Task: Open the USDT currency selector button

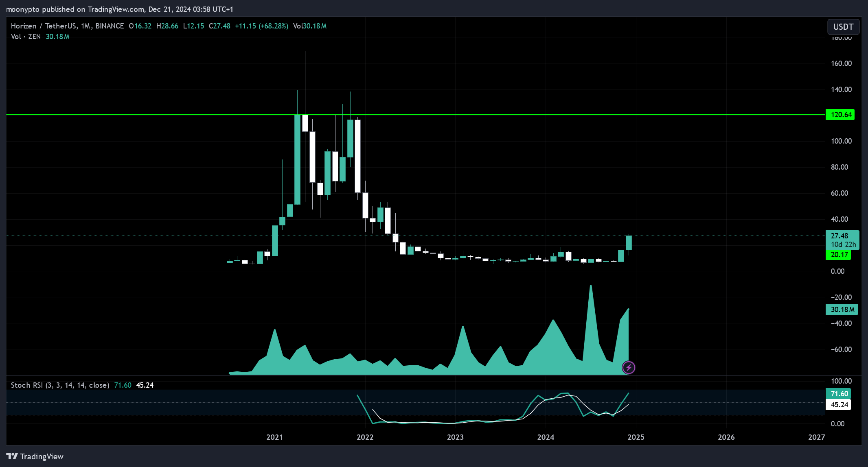Action: click(x=843, y=27)
